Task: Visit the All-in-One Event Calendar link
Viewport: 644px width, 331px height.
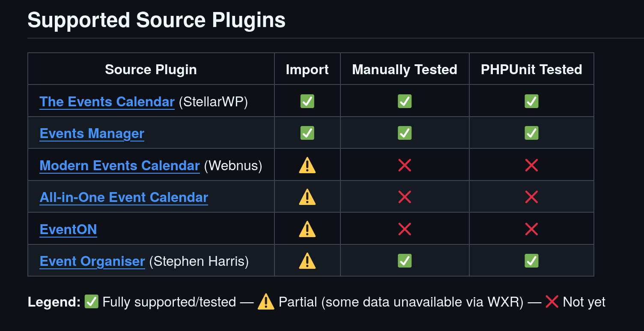Action: tap(124, 197)
